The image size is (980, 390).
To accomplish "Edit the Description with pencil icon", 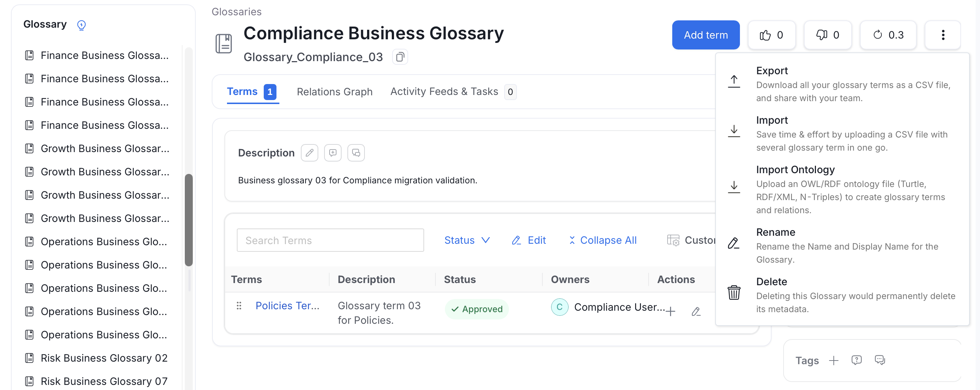I will coord(309,153).
